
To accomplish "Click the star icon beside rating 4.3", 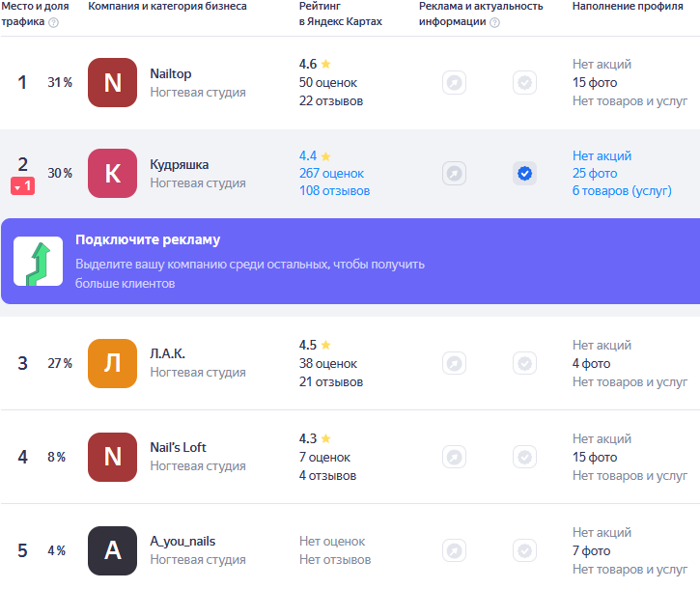I will [326, 438].
